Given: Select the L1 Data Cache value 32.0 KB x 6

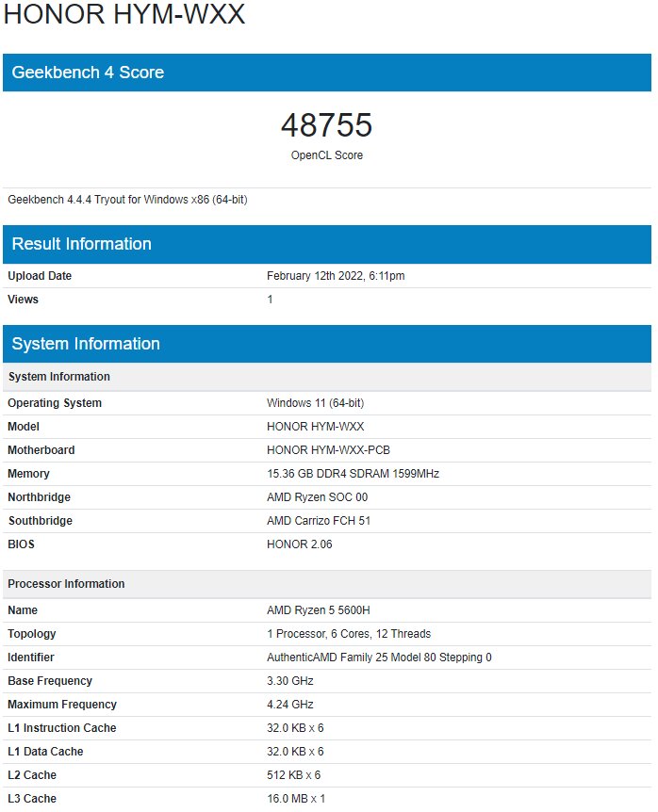Looking at the screenshot, I should point(295,752).
